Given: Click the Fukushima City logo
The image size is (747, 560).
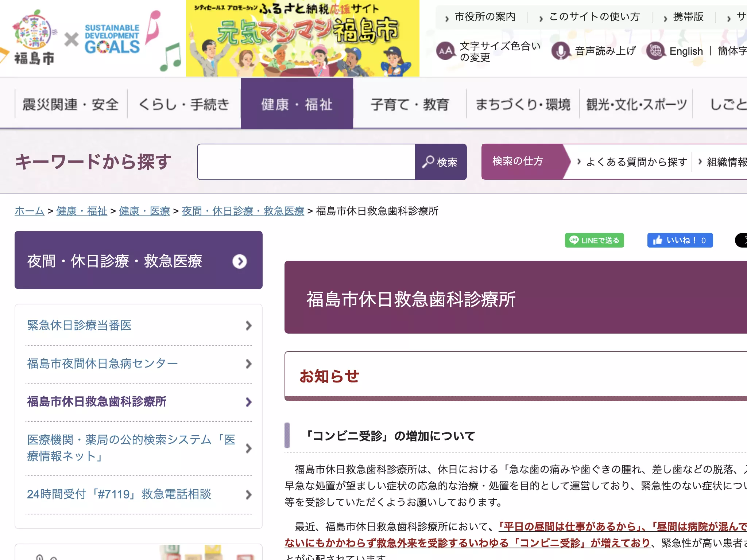Looking at the screenshot, I should (x=35, y=38).
